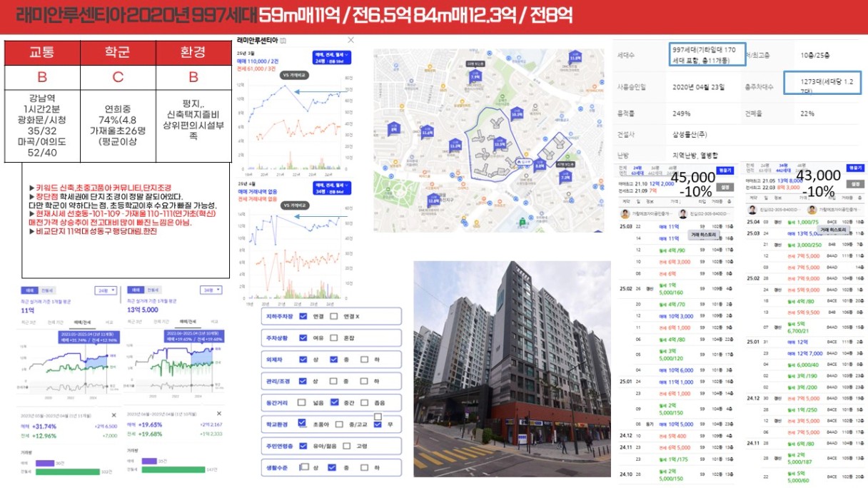
Task: Select 매매 tab in the 11억 panel
Action: tap(28, 291)
